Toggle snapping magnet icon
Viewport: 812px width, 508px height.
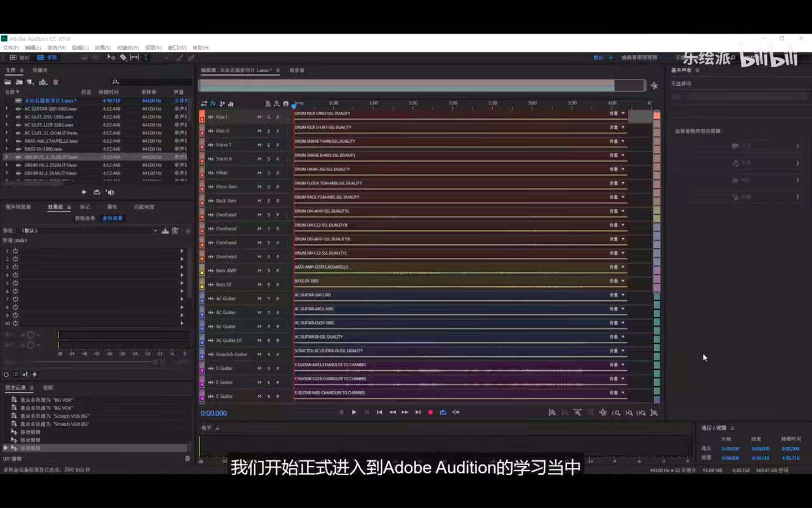[286, 104]
